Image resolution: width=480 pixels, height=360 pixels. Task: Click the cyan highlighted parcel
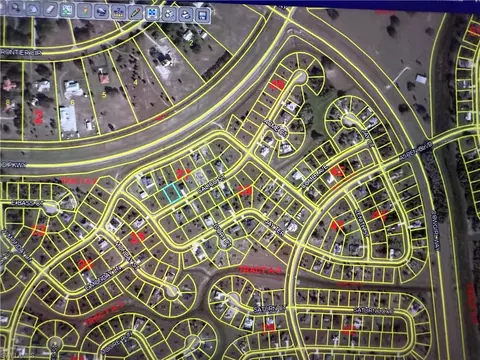click(x=172, y=193)
